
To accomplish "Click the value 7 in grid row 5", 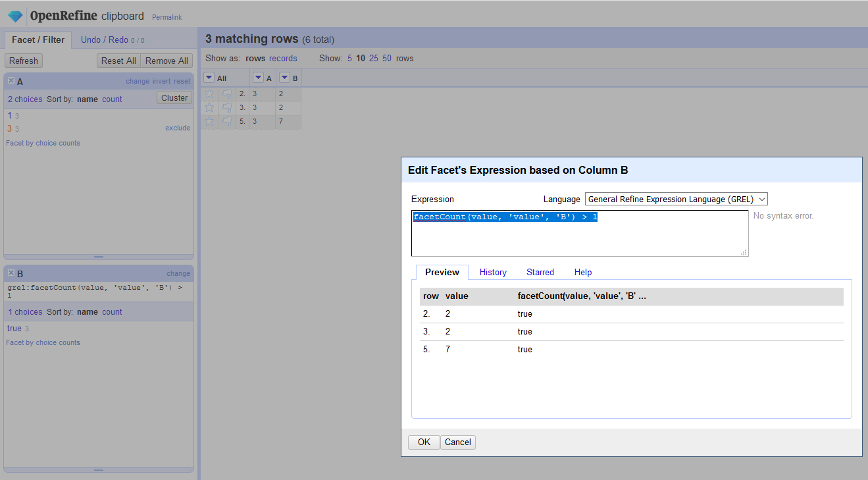I will click(x=281, y=121).
